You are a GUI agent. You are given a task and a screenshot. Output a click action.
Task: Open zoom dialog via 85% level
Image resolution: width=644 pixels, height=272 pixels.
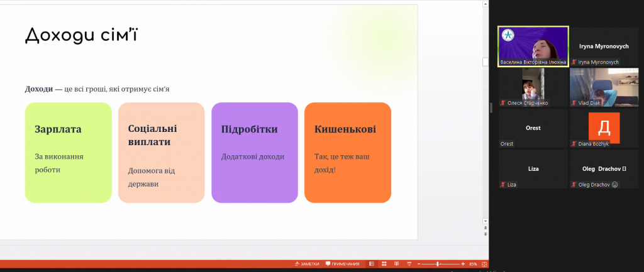click(x=473, y=264)
